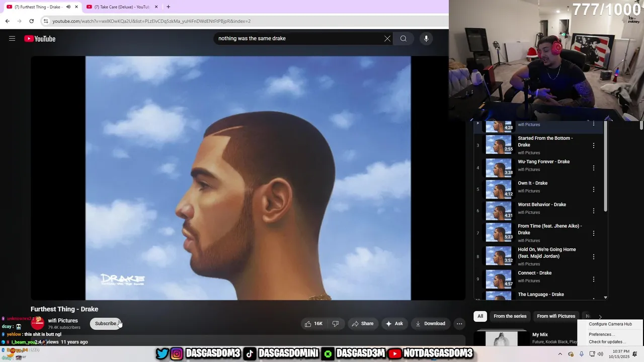Screen dimensions: 644x362
Task: Open the taskbar clock showing 10:37 PM
Action: click(619, 354)
